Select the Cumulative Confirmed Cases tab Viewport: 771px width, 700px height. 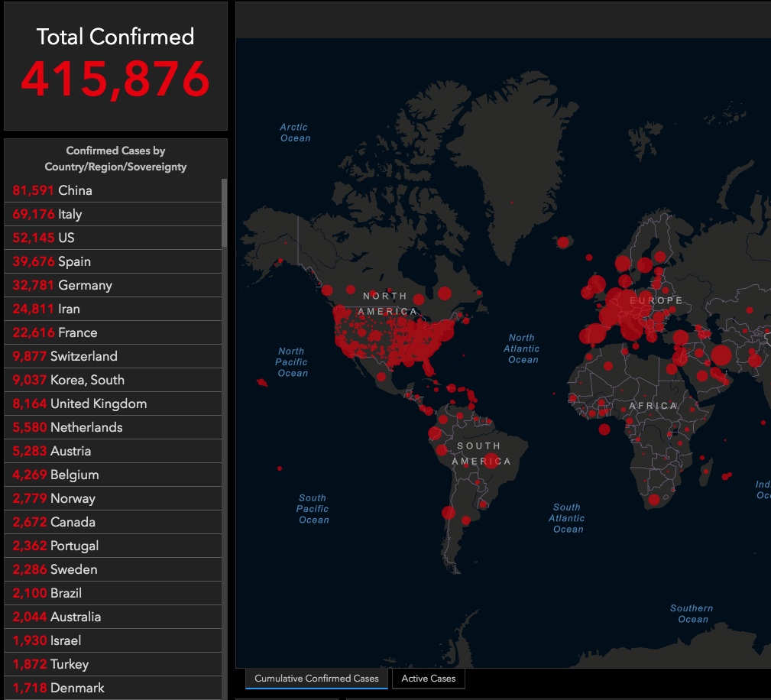[316, 679]
